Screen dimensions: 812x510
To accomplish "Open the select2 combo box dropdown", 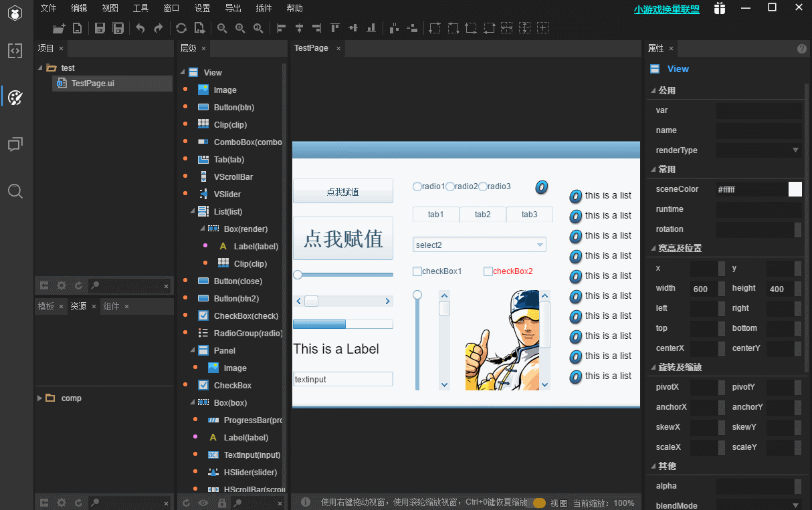I will pyautogui.click(x=540, y=245).
